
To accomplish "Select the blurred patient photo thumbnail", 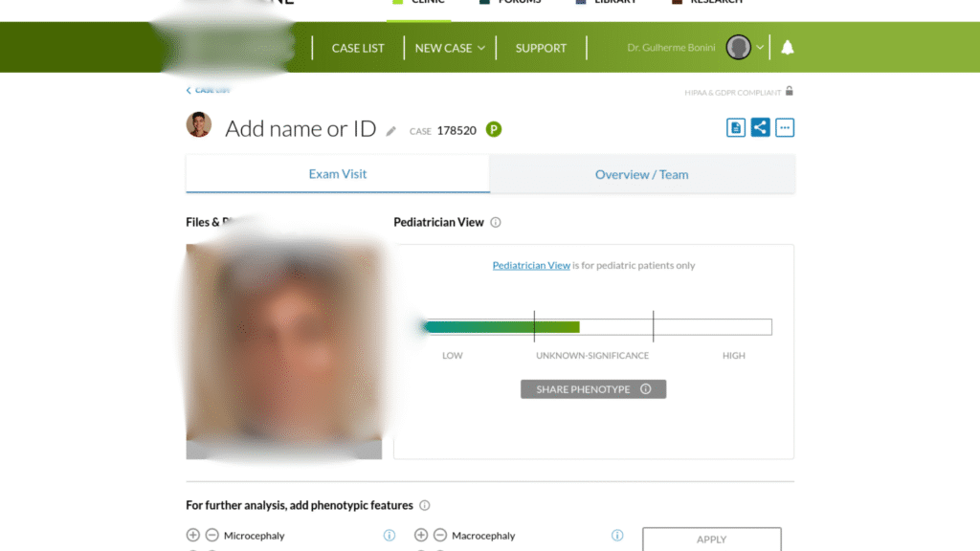I will tap(283, 351).
